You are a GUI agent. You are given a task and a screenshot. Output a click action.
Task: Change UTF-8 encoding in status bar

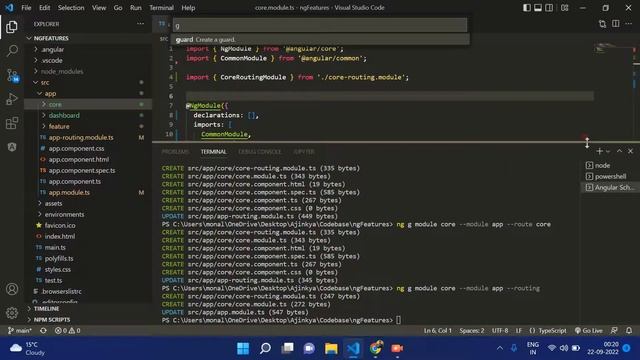point(500,330)
